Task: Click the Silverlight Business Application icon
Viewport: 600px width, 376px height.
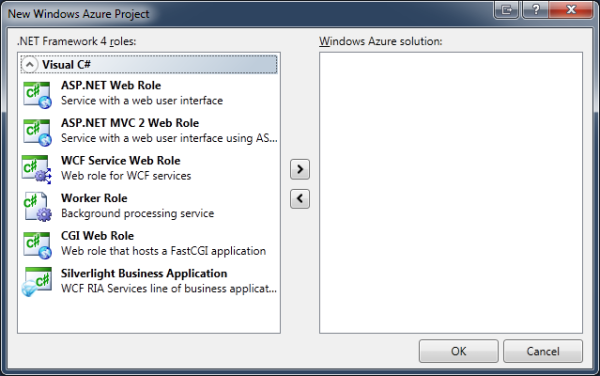Action: pyautogui.click(x=37, y=282)
